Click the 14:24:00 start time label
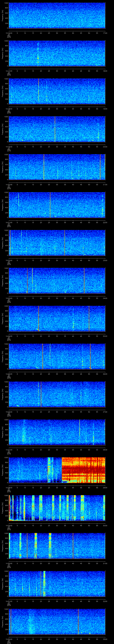This screenshot has height=644, width=114. (9, 336)
